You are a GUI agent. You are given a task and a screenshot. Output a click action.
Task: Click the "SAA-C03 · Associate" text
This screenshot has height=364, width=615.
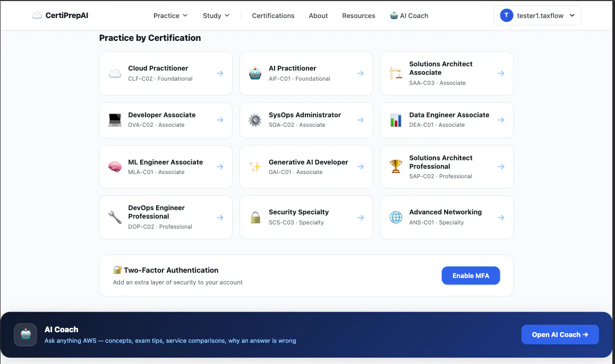[x=437, y=83]
